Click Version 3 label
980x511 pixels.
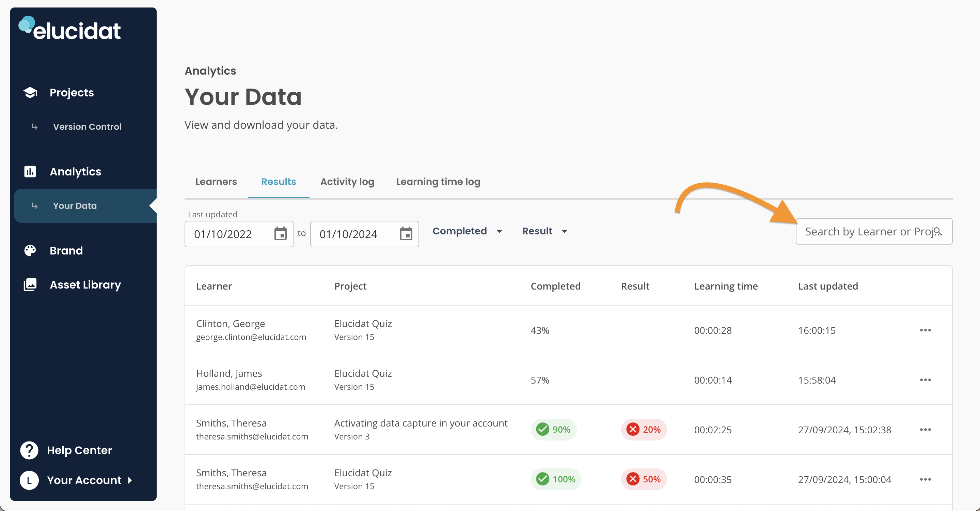point(351,436)
